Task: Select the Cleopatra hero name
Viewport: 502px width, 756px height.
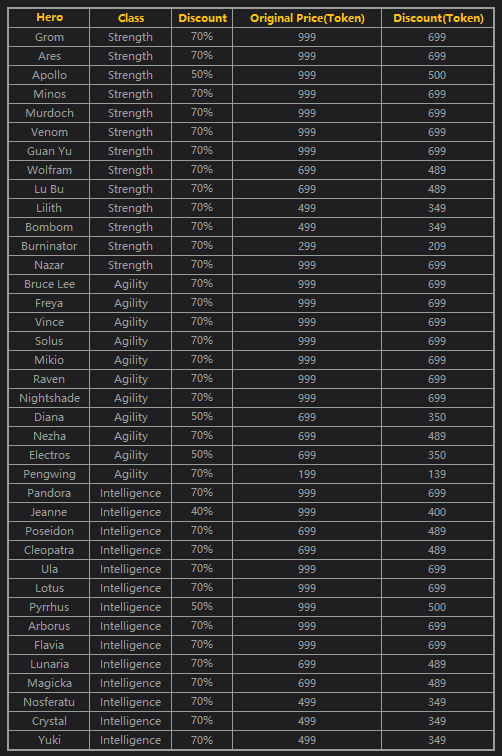Action: tap(49, 550)
